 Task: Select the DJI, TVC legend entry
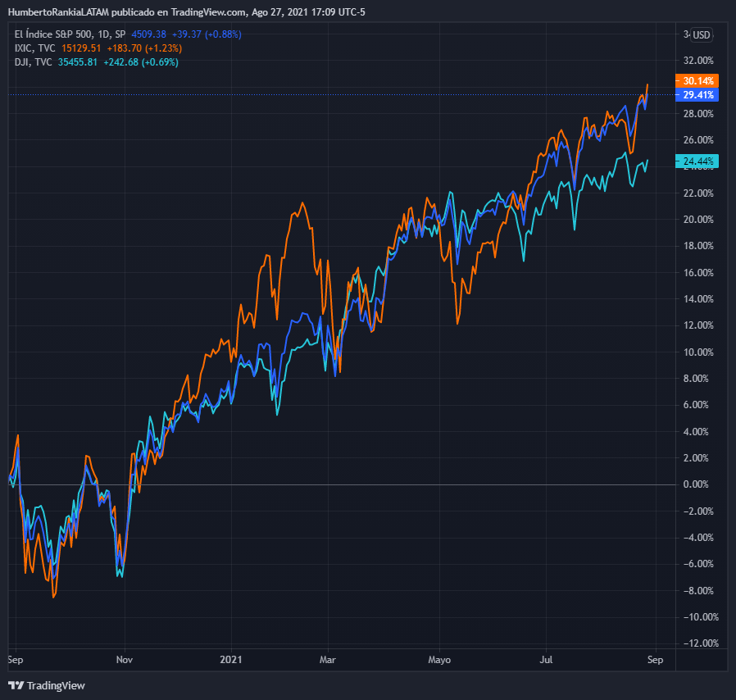(x=33, y=62)
